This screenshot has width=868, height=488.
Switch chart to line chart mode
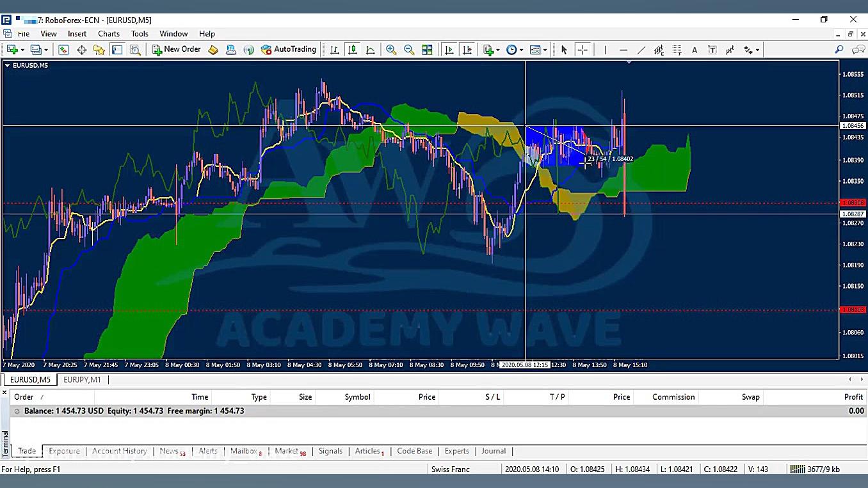click(370, 50)
